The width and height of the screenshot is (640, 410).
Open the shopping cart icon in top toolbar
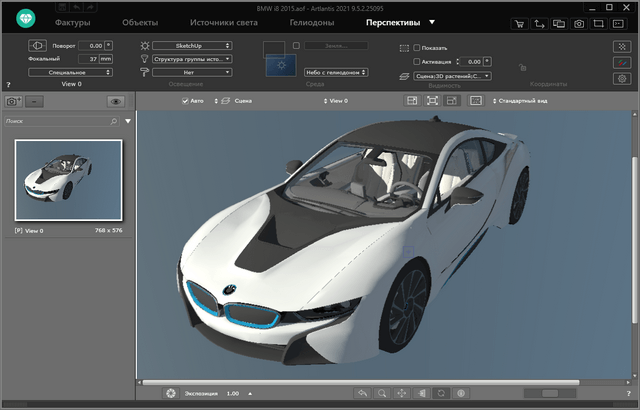click(x=520, y=22)
